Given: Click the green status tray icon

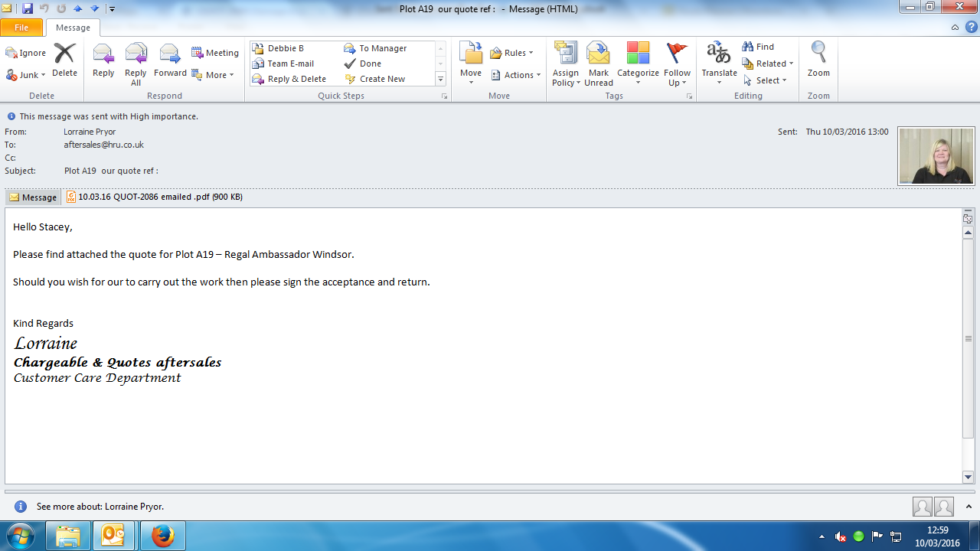Looking at the screenshot, I should click(859, 536).
